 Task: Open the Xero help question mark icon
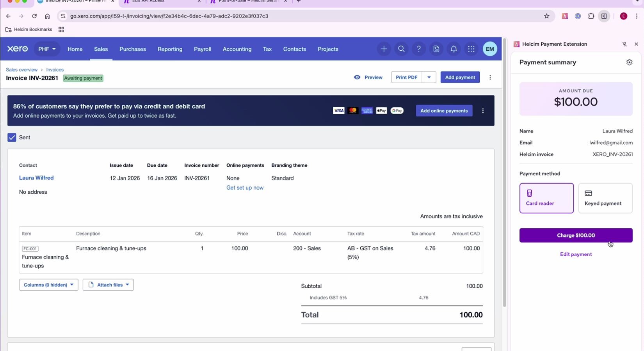coord(419,49)
